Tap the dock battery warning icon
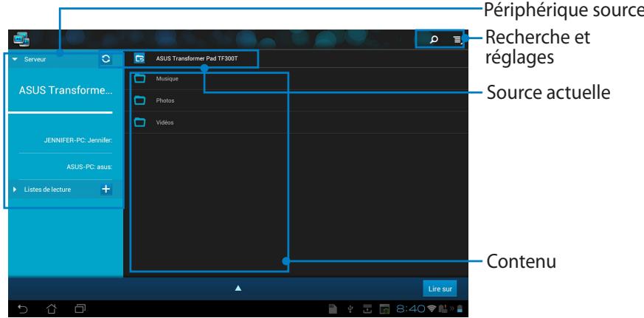 (443, 309)
